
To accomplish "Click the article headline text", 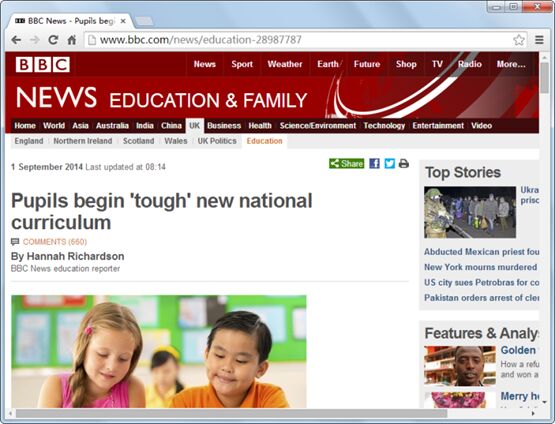I will (x=162, y=212).
